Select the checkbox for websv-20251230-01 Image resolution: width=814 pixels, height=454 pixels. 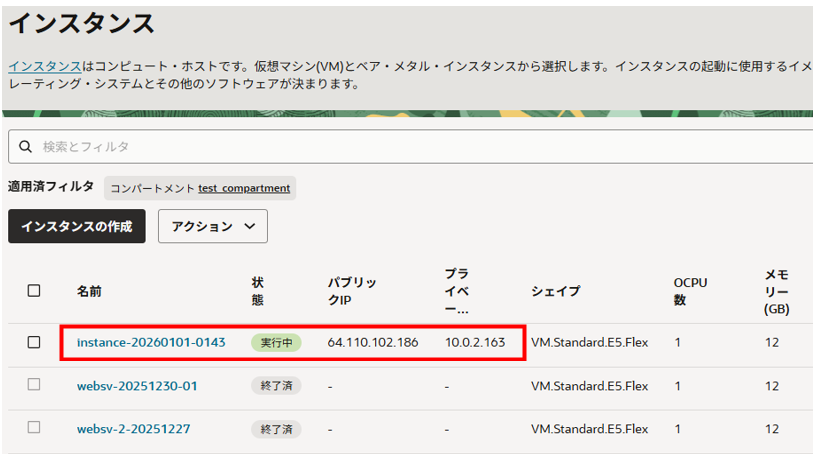(x=34, y=385)
